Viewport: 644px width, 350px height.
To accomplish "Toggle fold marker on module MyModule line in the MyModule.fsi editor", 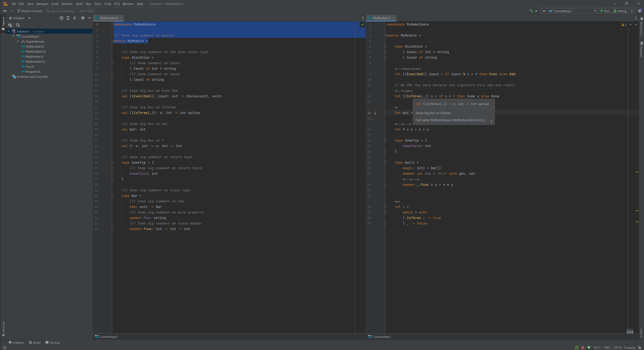I will click(112, 41).
